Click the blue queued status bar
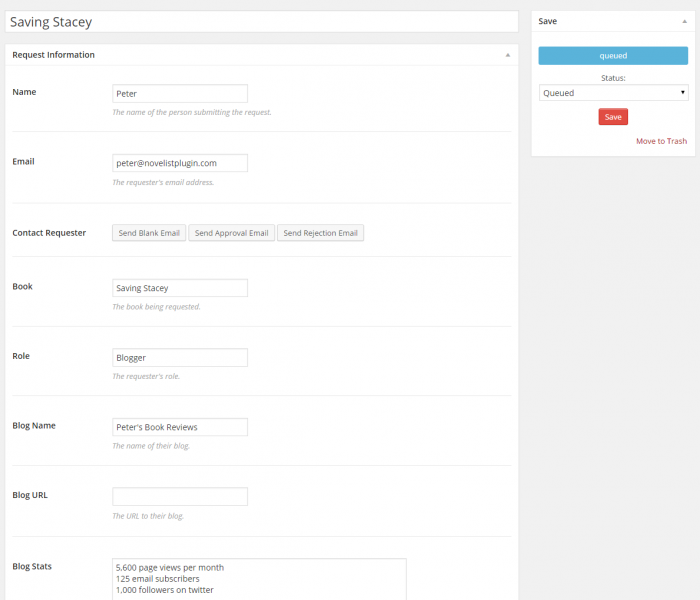Image resolution: width=700 pixels, height=600 pixels. tap(613, 56)
